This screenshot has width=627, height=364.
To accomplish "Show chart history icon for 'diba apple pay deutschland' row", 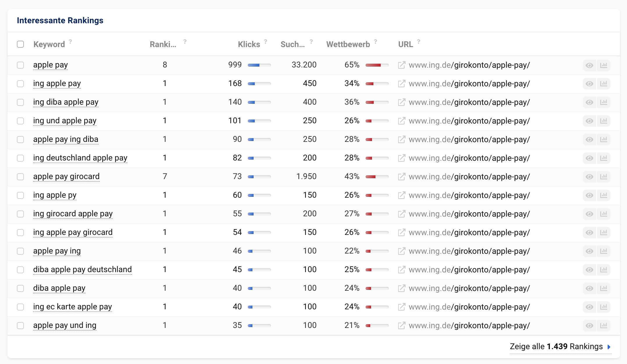I will [604, 270].
